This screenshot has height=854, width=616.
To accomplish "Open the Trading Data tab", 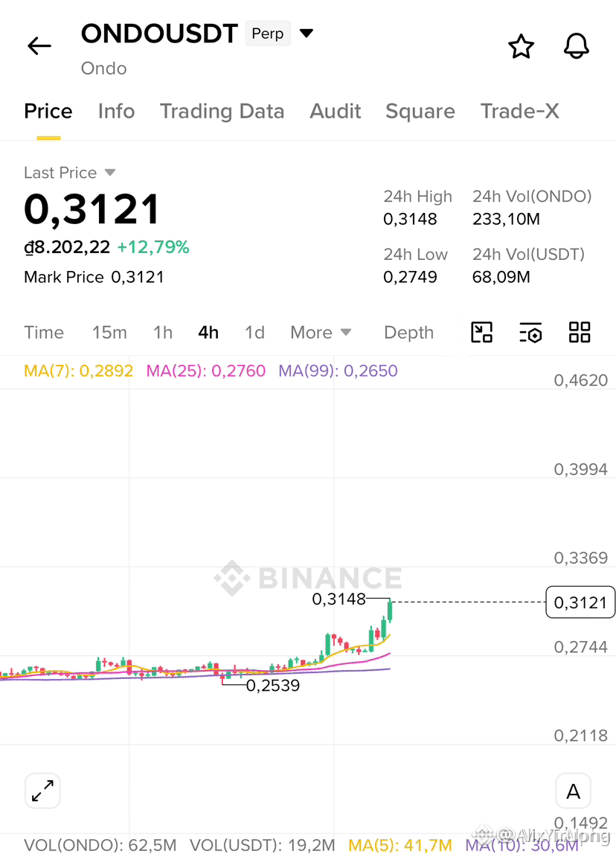I will (222, 111).
